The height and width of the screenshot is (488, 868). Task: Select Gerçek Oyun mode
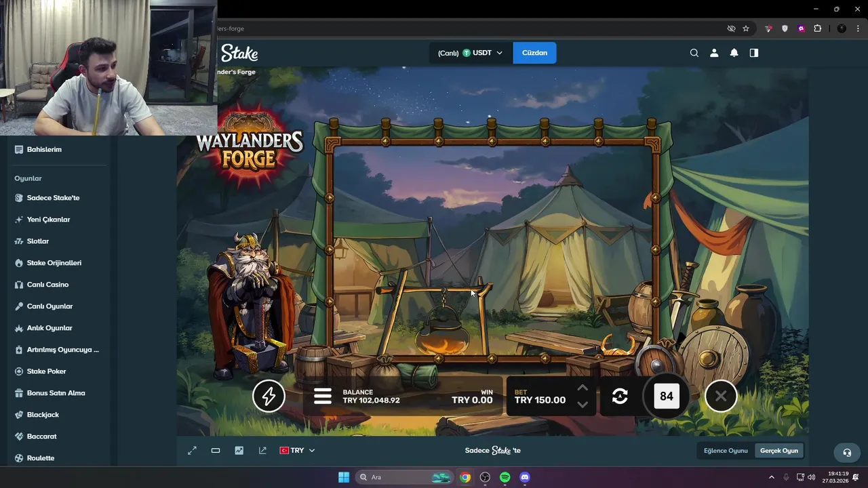(779, 451)
